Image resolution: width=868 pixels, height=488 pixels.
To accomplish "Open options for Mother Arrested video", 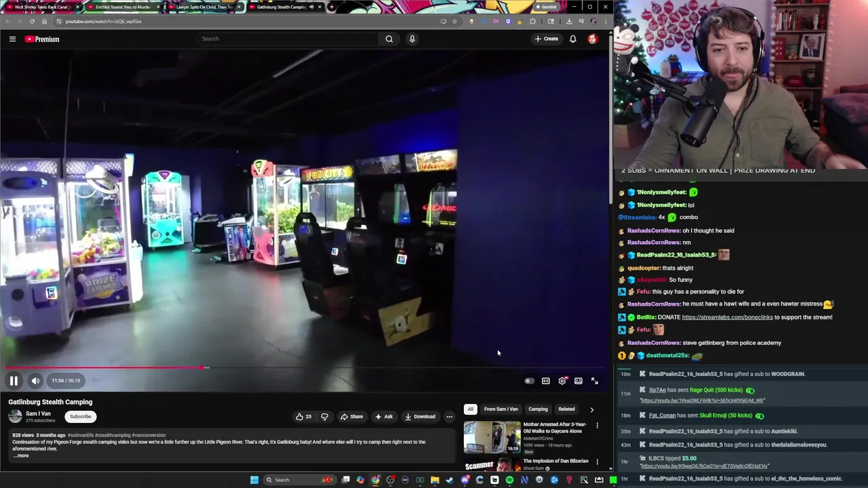I will 597,426.
